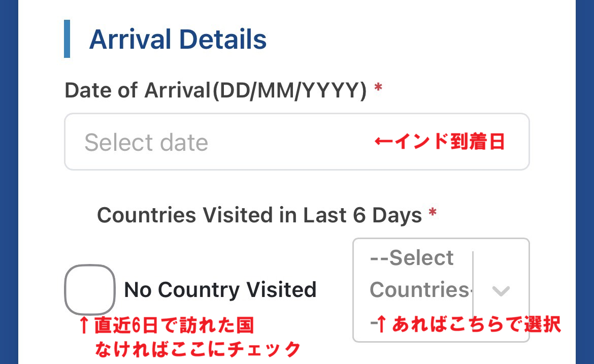Click the blue vertical bar beside Arrival Details

[67, 39]
